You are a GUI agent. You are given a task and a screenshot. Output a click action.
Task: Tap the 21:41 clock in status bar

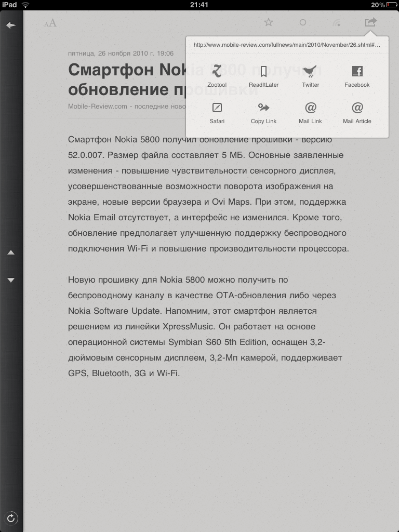coord(199,5)
